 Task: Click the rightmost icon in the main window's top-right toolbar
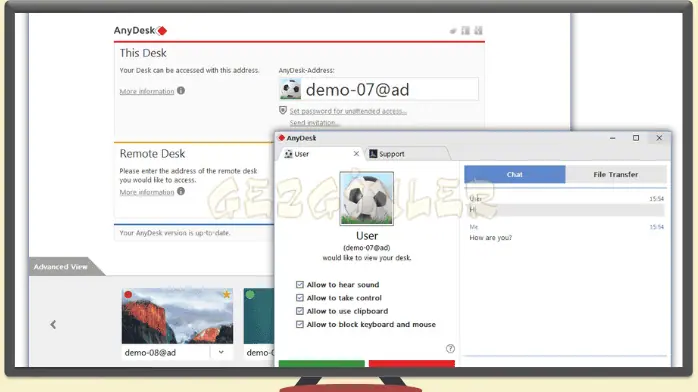478,30
